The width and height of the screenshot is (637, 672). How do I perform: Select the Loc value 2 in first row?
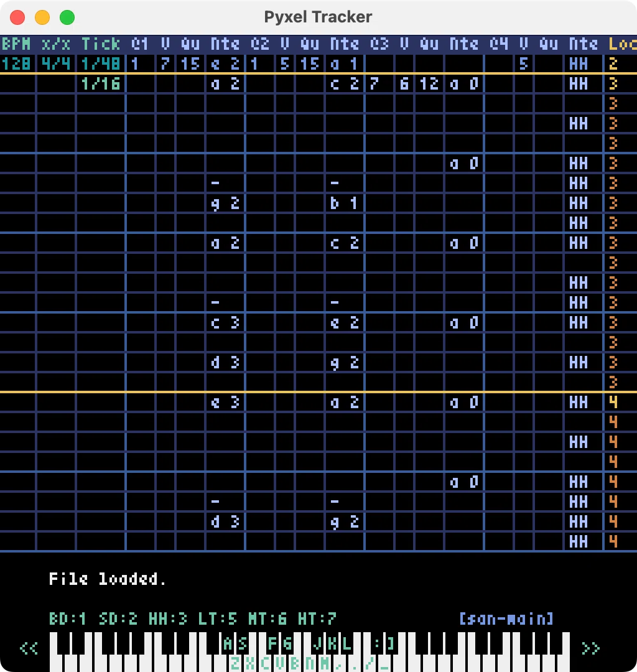click(x=613, y=64)
